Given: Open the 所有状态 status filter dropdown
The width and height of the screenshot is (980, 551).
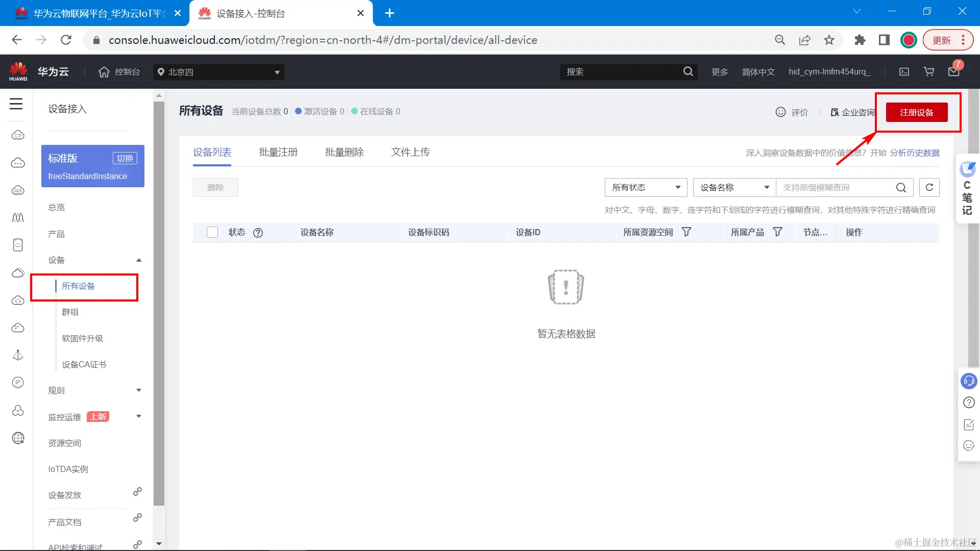Looking at the screenshot, I should [x=645, y=187].
